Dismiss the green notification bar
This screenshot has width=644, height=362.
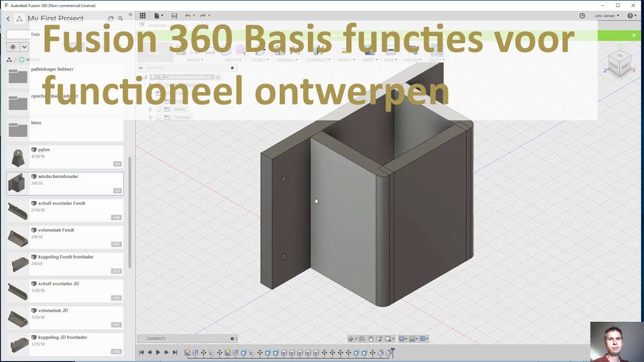(x=634, y=35)
